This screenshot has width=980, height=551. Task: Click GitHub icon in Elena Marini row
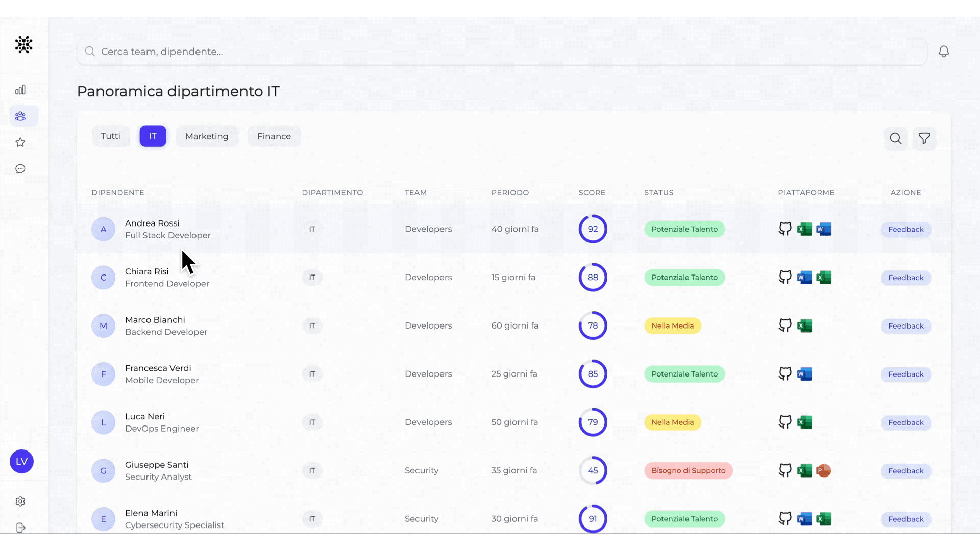(785, 519)
